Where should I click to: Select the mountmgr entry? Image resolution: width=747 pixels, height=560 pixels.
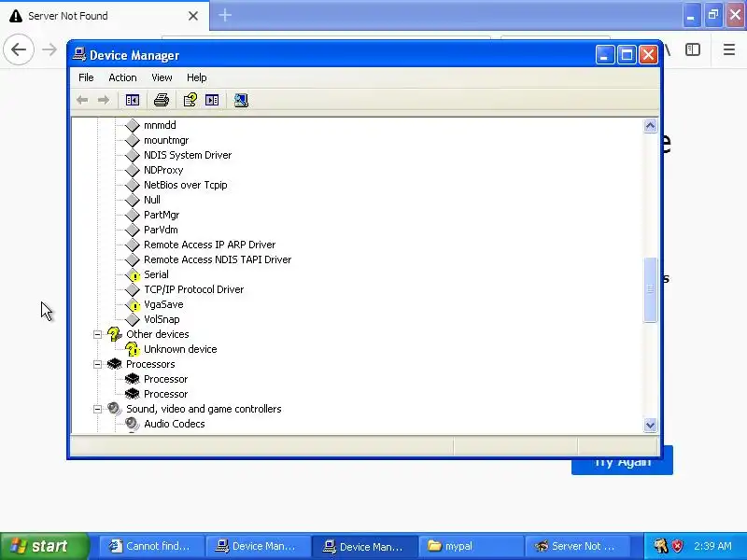pyautogui.click(x=166, y=141)
